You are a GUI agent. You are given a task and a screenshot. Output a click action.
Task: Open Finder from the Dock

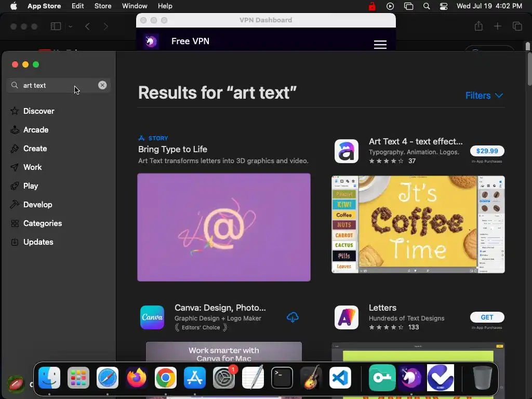click(x=49, y=378)
